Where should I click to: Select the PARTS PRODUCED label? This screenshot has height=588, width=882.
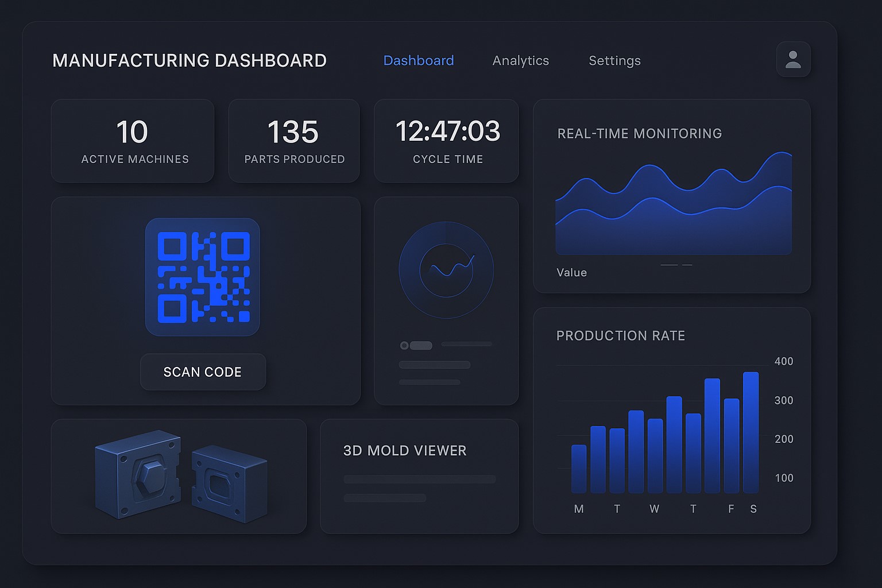point(295,159)
